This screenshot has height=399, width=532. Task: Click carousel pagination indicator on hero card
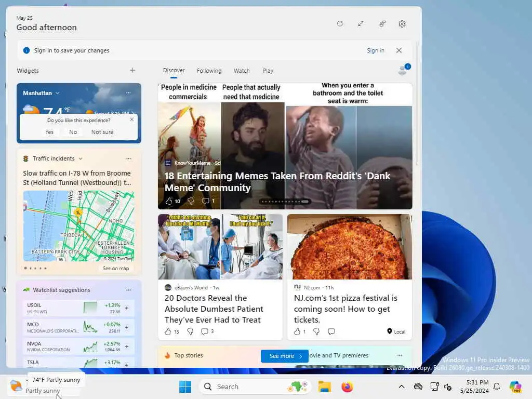(x=285, y=202)
